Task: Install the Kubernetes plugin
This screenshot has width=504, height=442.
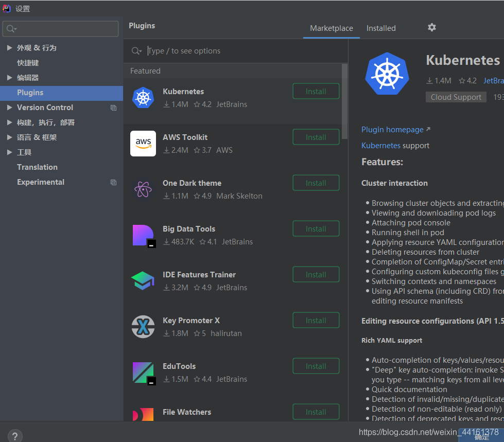Action: coord(316,92)
